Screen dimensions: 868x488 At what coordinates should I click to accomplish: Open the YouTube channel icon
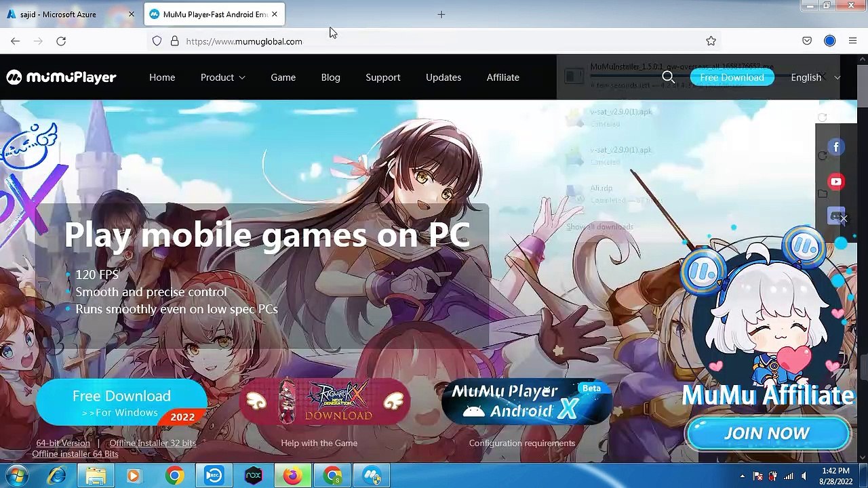[x=836, y=182]
